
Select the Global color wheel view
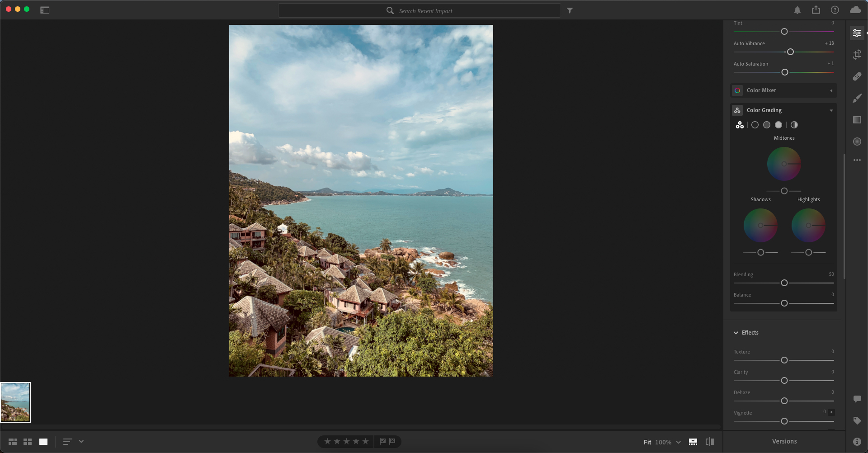[794, 125]
